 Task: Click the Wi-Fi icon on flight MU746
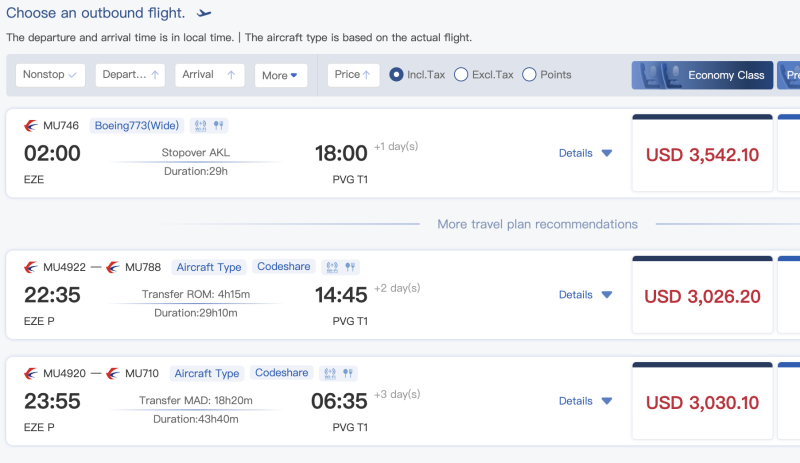(201, 126)
